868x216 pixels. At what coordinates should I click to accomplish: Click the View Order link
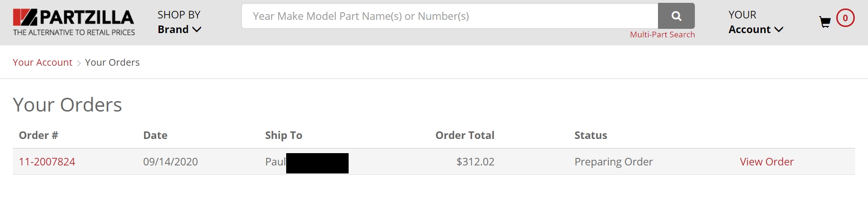(x=767, y=162)
